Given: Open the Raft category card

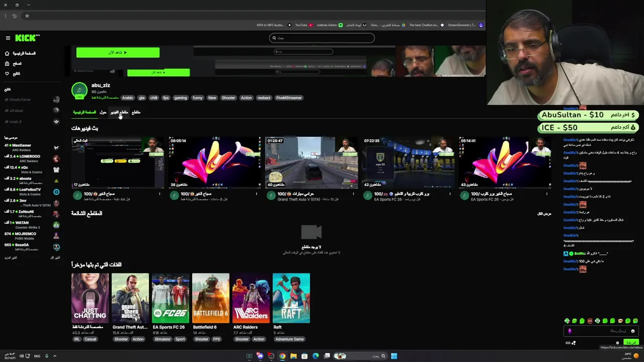Looking at the screenshot, I should (x=291, y=298).
